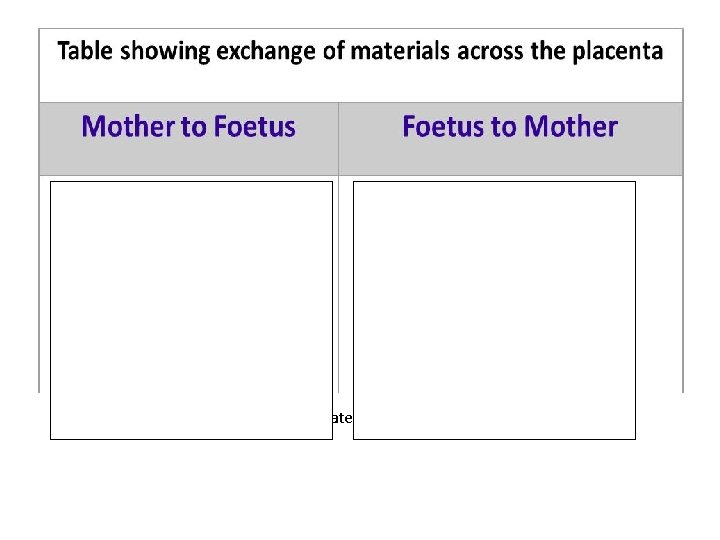Viewport: 720px width, 540px height.
Task: Click the word 'the' in the table title
Action: 547,51
